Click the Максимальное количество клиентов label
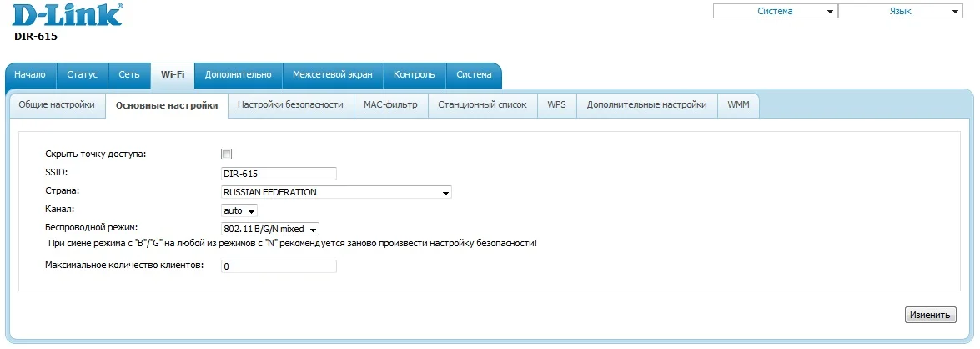This screenshot has height=349, width=980. coord(124,266)
